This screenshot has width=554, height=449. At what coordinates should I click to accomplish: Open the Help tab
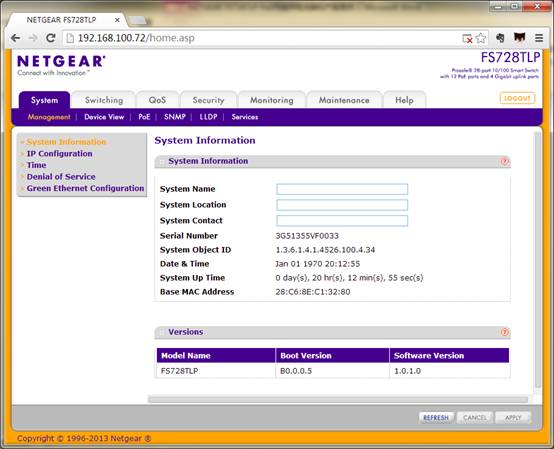(404, 100)
